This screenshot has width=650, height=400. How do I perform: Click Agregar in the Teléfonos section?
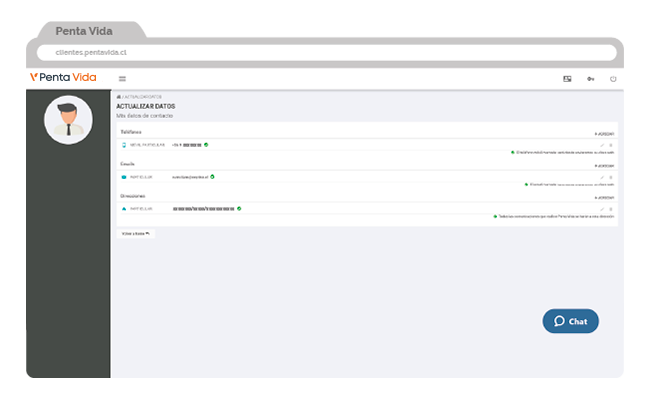point(604,134)
